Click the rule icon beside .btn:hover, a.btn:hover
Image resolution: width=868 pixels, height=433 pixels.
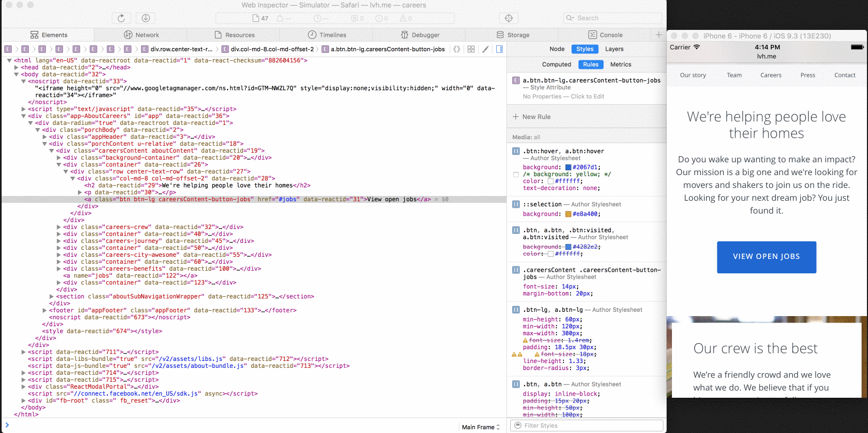pyautogui.click(x=516, y=151)
